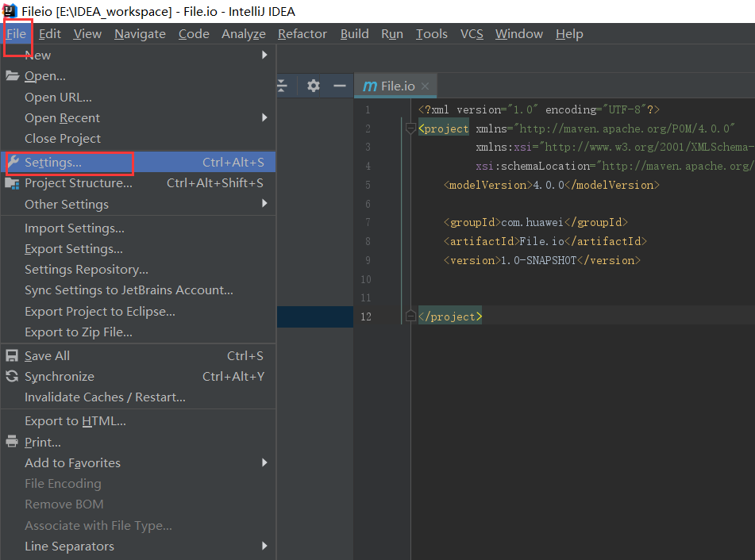Open the Refactor menu
This screenshot has width=755, height=560.
302,33
